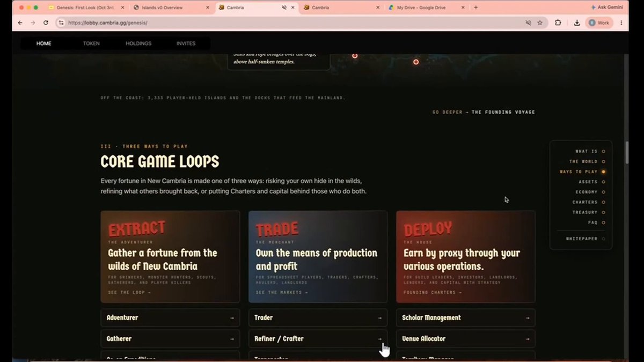Click the arrow on the Scholar Management row
This screenshot has height=362, width=644.
(x=528, y=318)
